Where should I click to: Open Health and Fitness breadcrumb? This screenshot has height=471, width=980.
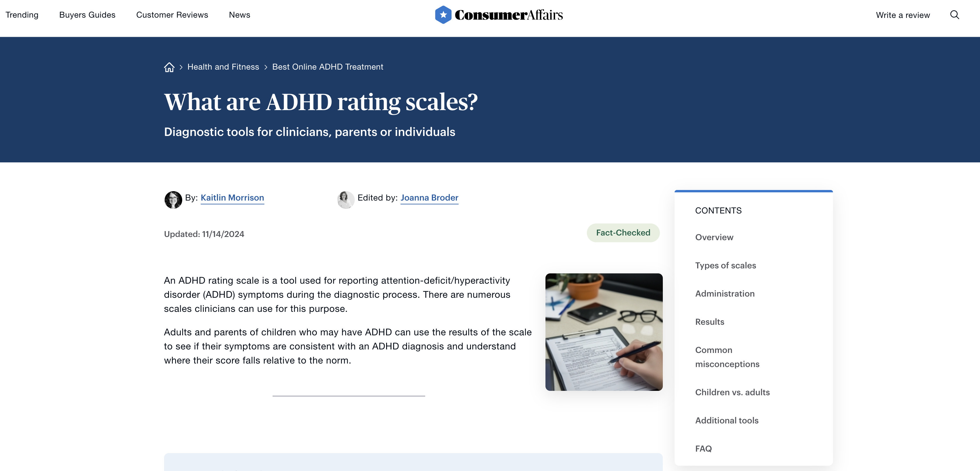(223, 67)
